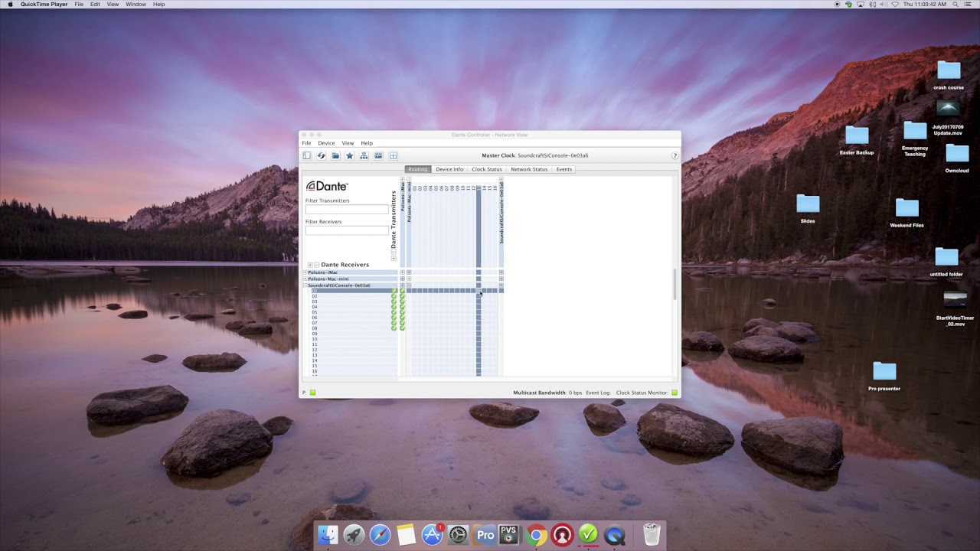Expand the SoundcraftSiConsole transmitter column

pos(501,180)
